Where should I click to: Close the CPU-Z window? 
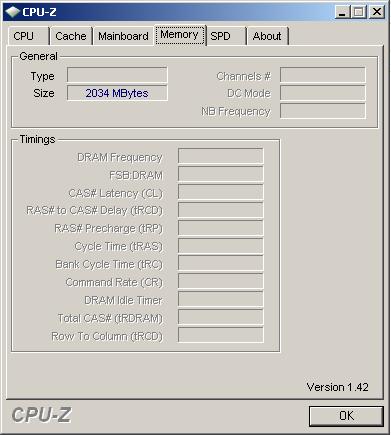(x=377, y=12)
